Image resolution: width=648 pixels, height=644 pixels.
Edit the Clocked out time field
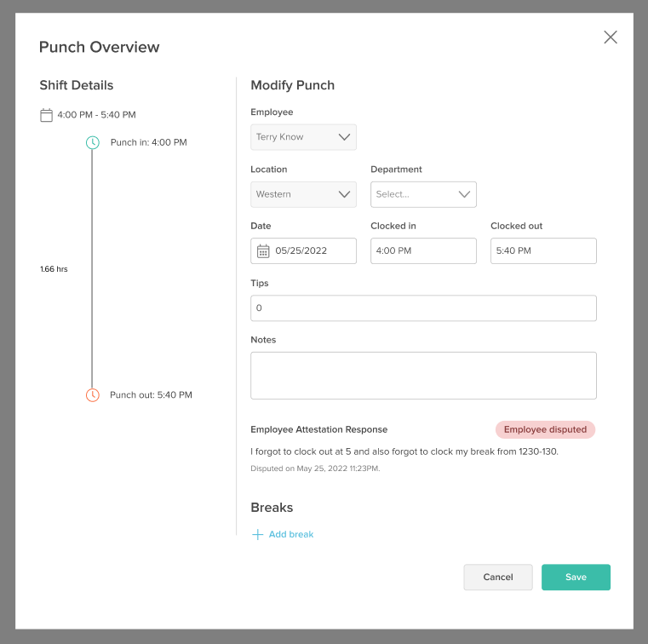(x=543, y=251)
